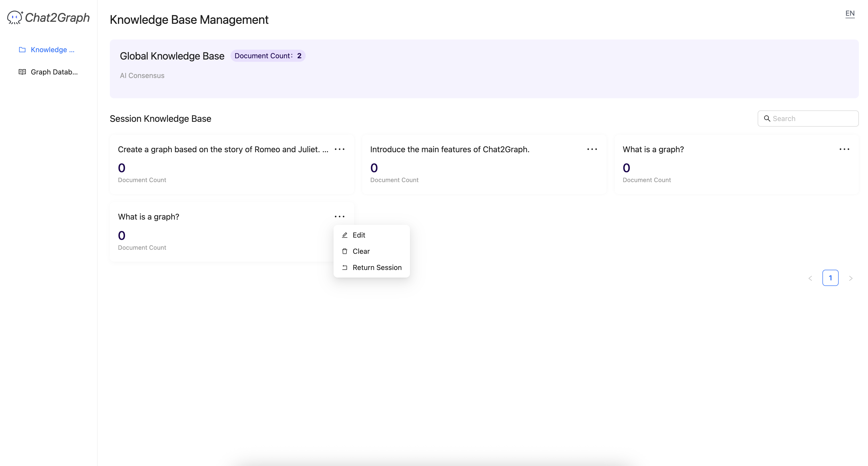868x466 pixels.
Task: Open options menu for Romeo and Juliet card
Action: click(339, 149)
